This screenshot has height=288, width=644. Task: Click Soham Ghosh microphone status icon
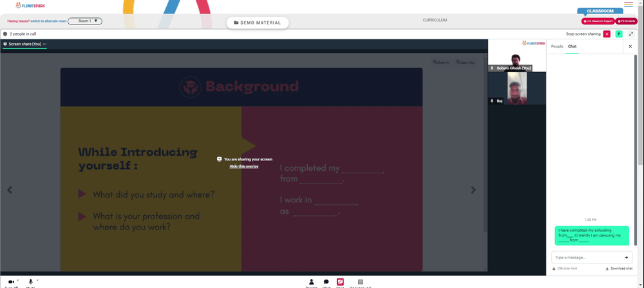click(x=492, y=68)
